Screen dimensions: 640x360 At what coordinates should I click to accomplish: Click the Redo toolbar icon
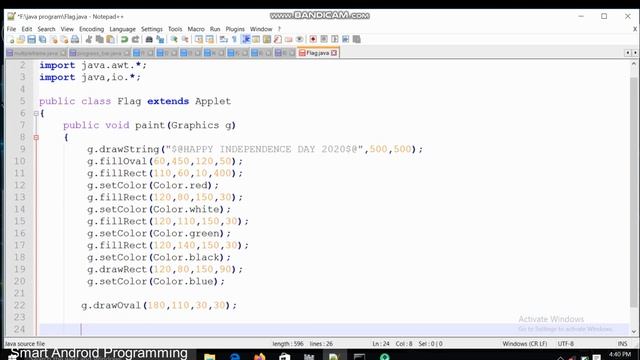135,40
